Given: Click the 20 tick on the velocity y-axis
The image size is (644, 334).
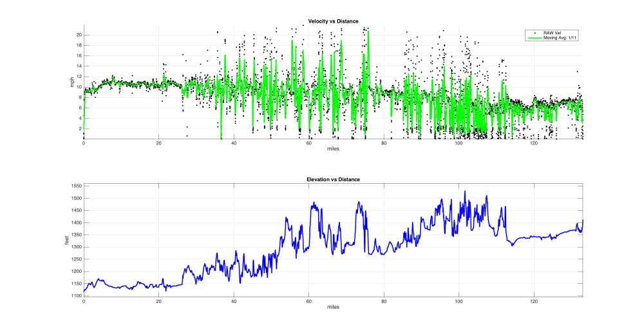Looking at the screenshot, I should point(77,35).
